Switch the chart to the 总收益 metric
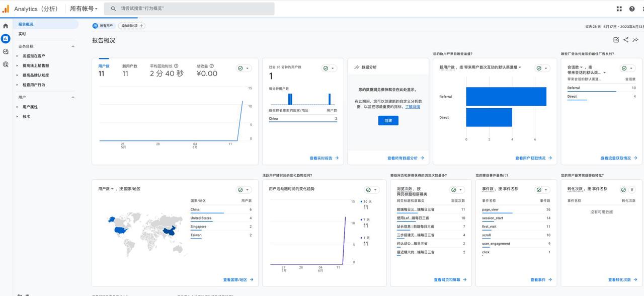 [x=207, y=70]
